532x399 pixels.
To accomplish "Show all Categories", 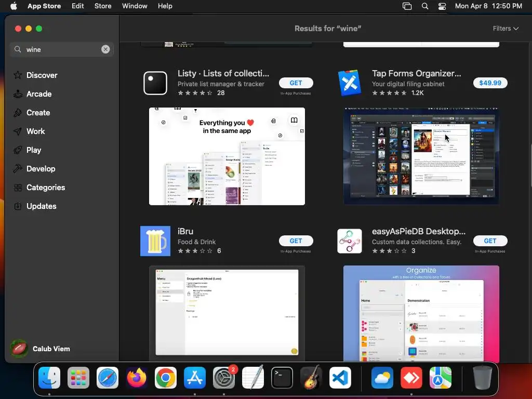I will tap(39, 187).
